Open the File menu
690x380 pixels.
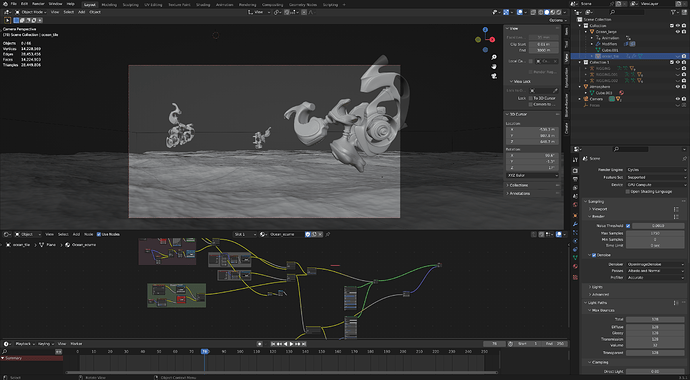point(14,4)
